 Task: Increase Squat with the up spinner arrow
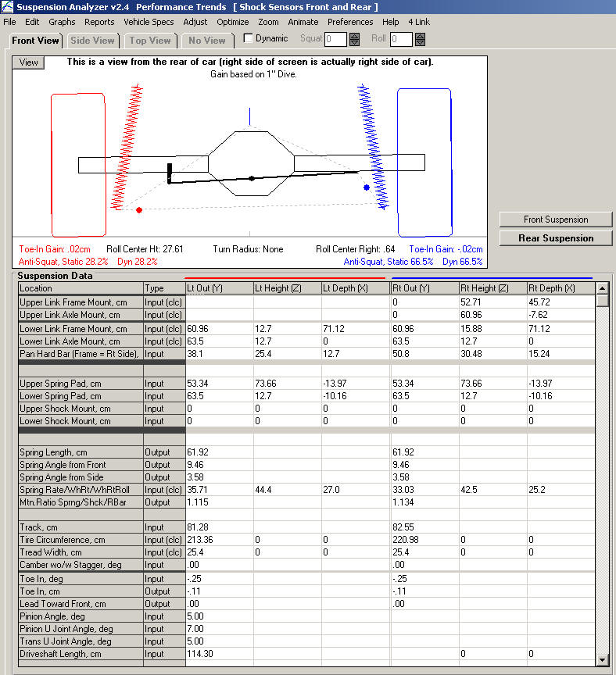click(355, 36)
